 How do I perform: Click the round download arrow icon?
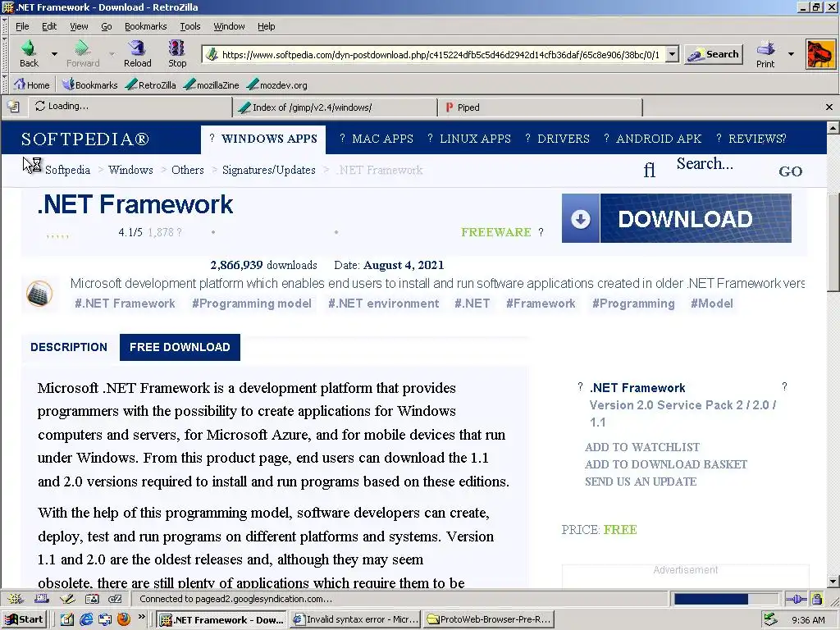point(581,218)
